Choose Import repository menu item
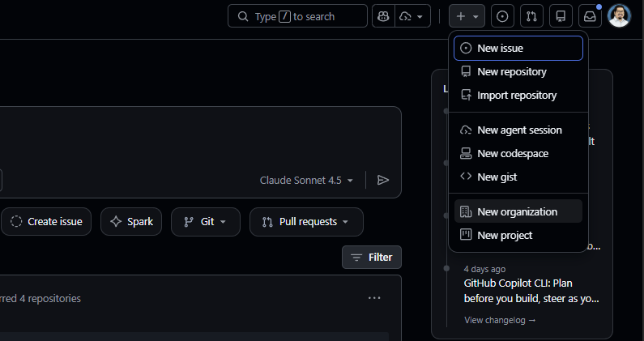Screen dimensions: 644x341 518,95
